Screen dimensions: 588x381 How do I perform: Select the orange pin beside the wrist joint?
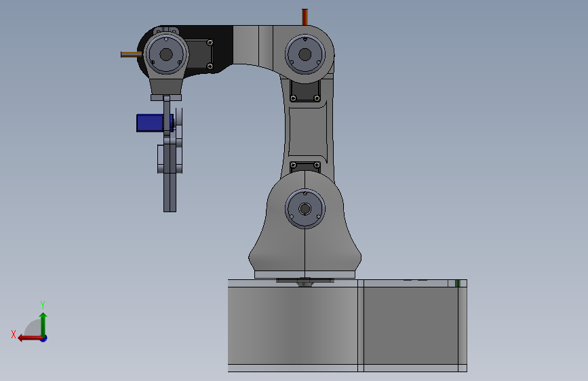[x=132, y=55]
